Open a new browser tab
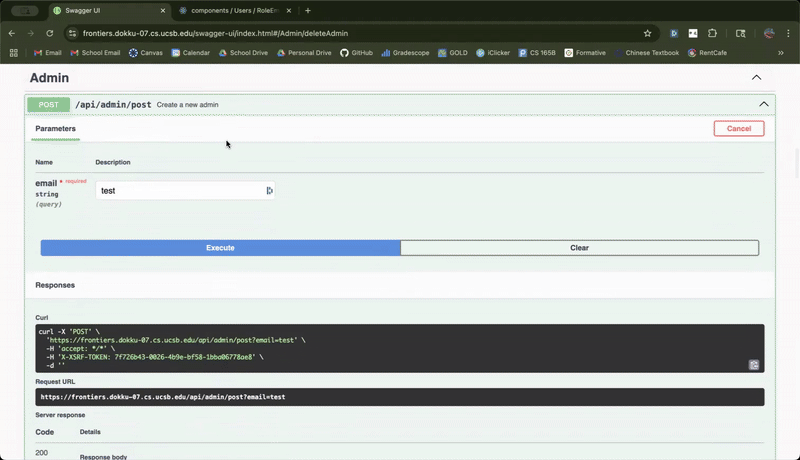Screen dimensions: 800x460 (308, 10)
